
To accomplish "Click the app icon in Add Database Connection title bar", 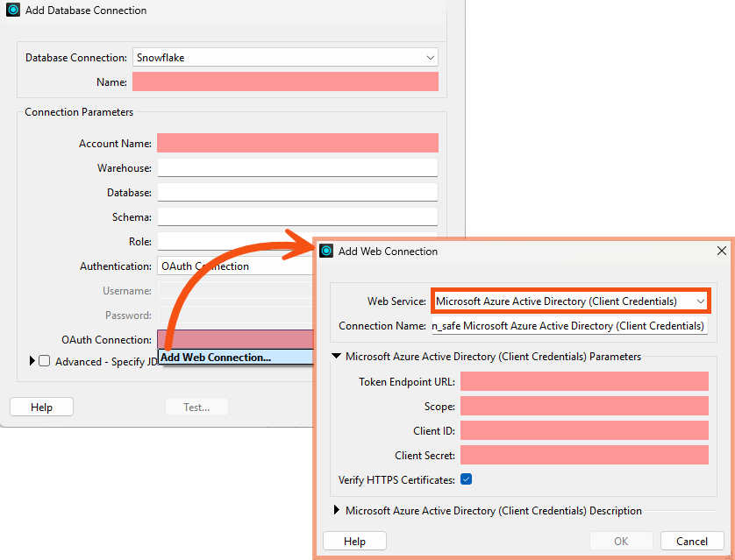I will pos(12,11).
